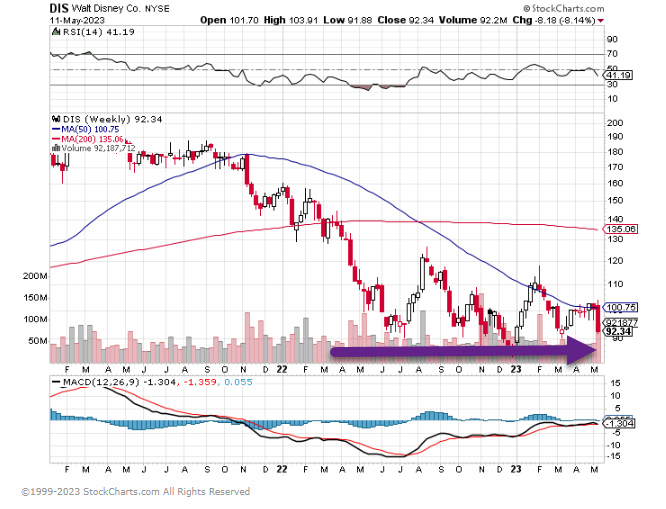Click the MACD(12,26,9) indicator label
This screenshot has width=666, height=509.
tap(101, 382)
